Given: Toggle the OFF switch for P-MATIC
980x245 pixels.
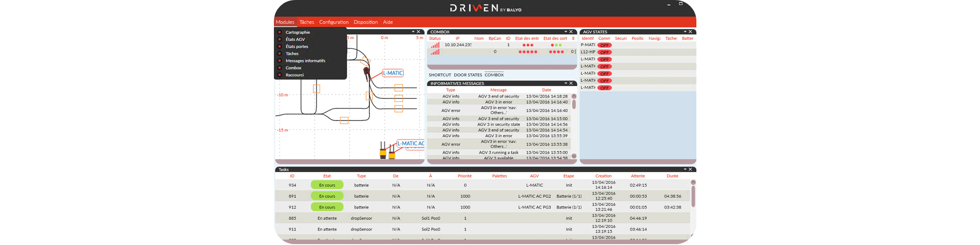Looking at the screenshot, I should pos(605,45).
